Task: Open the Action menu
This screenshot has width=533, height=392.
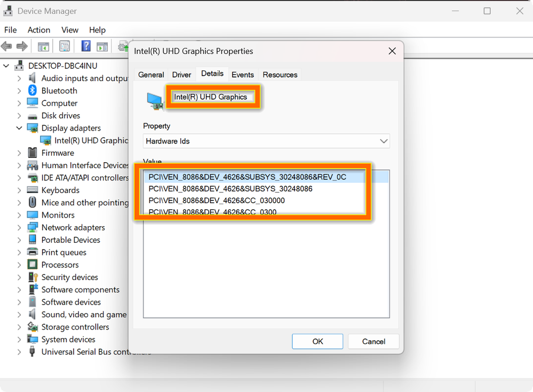Action: [39, 30]
